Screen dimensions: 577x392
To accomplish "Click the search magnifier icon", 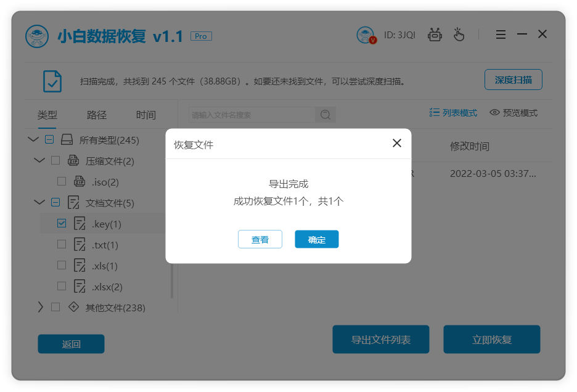I will point(325,114).
